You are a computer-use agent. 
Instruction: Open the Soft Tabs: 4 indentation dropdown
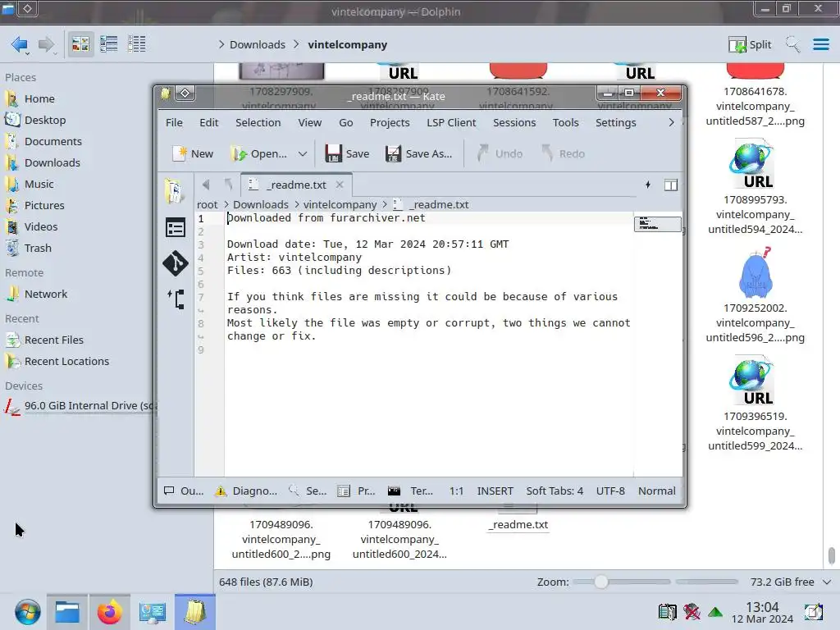555,491
